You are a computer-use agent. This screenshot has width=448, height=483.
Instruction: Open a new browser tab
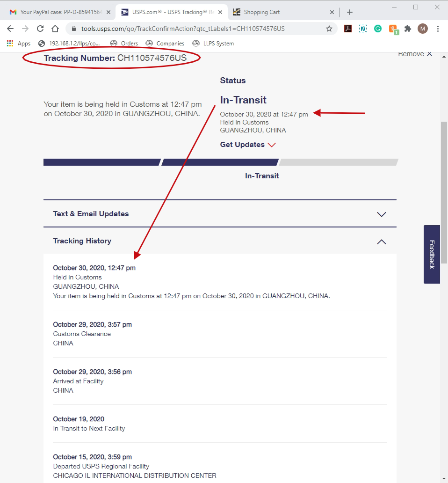[350, 12]
